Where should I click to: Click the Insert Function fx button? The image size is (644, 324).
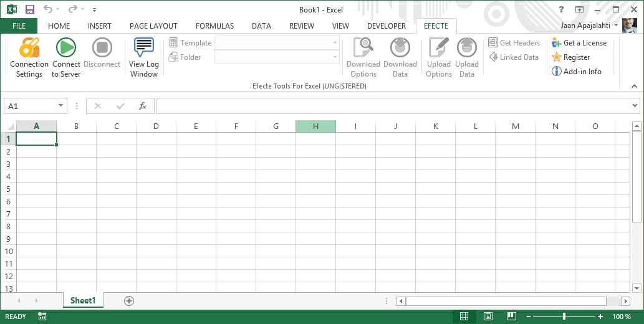[x=143, y=106]
